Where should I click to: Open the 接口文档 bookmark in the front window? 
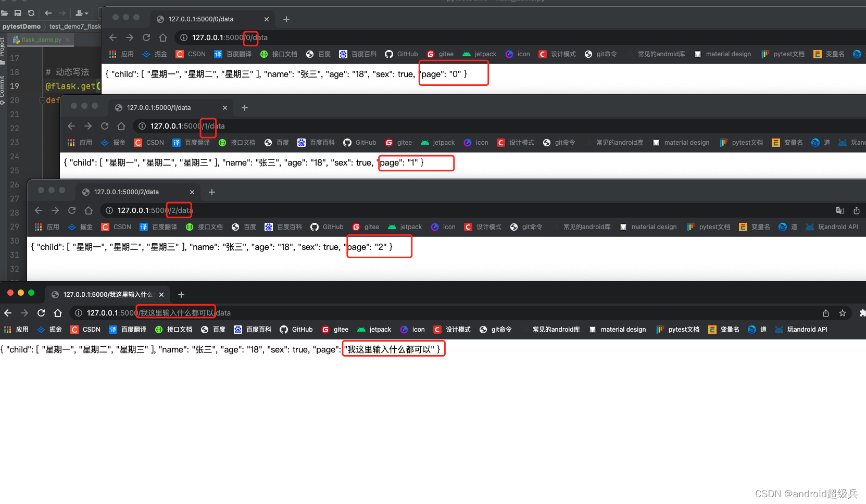pyautogui.click(x=173, y=330)
